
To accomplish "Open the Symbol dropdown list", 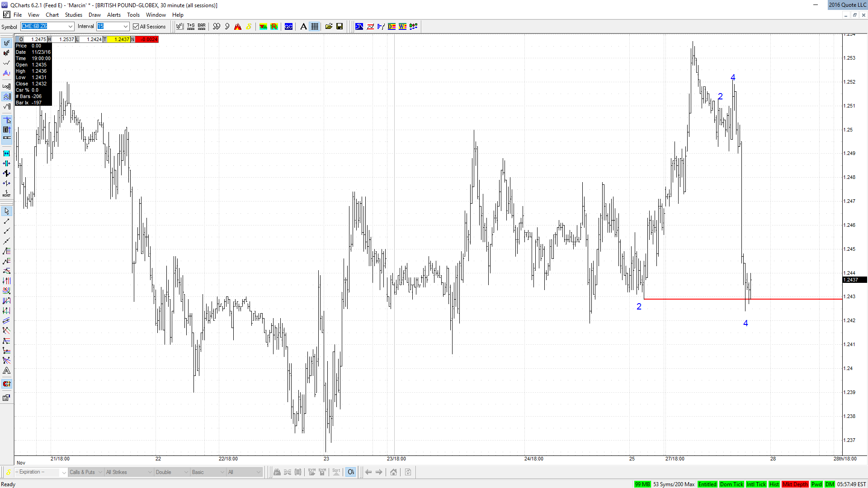I will click(x=71, y=27).
